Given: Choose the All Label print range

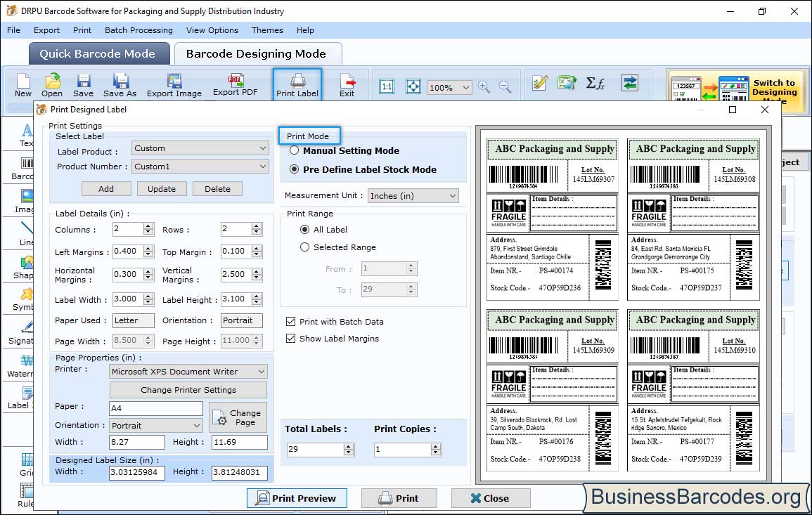Looking at the screenshot, I should tap(304, 229).
